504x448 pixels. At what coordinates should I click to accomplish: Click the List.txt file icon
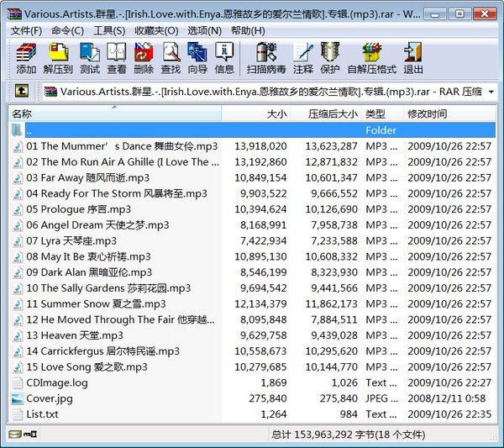[x=18, y=414]
